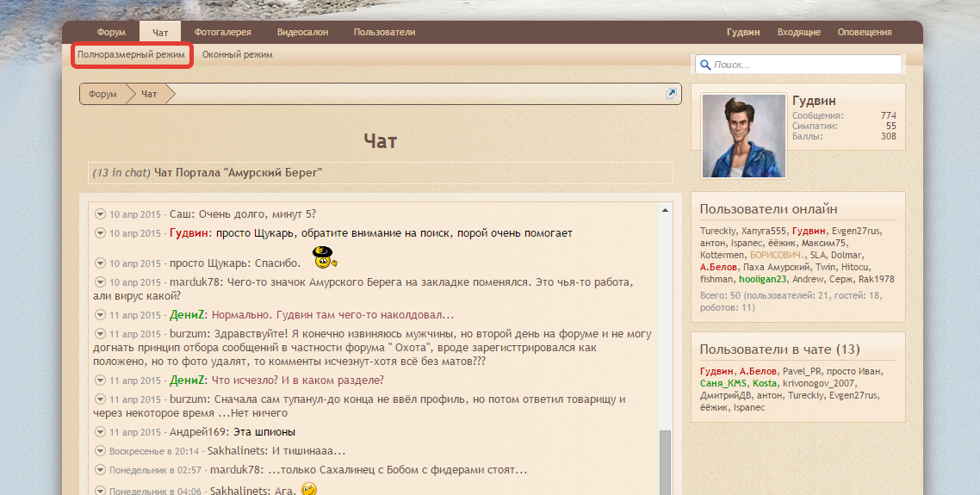The height and width of the screenshot is (495, 980).
Task: Focus the Поиск search field
Action: pos(804,65)
